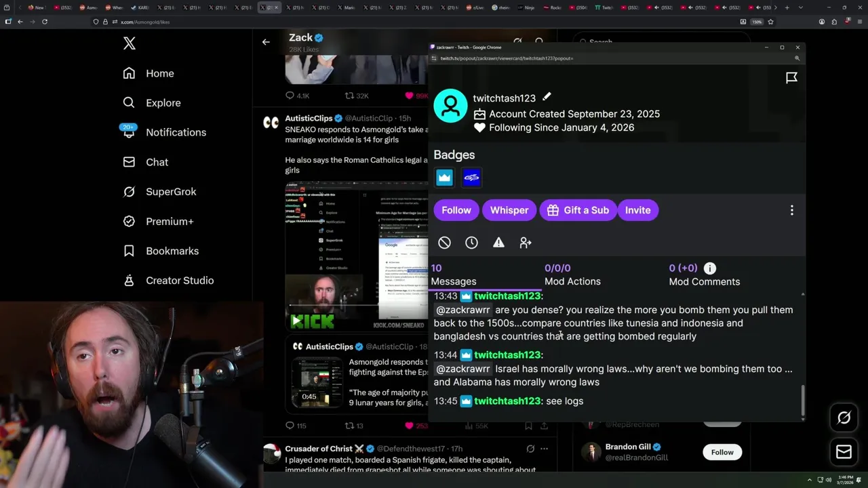Click the AutisticClips display name on first tweet
Viewport: 868px width, 488px height.
pos(309,118)
